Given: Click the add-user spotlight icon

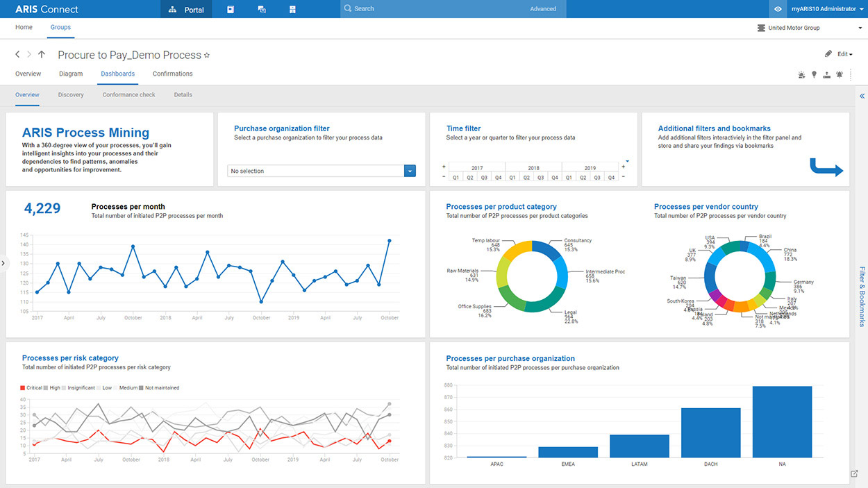Looking at the screenshot, I should tap(802, 74).
